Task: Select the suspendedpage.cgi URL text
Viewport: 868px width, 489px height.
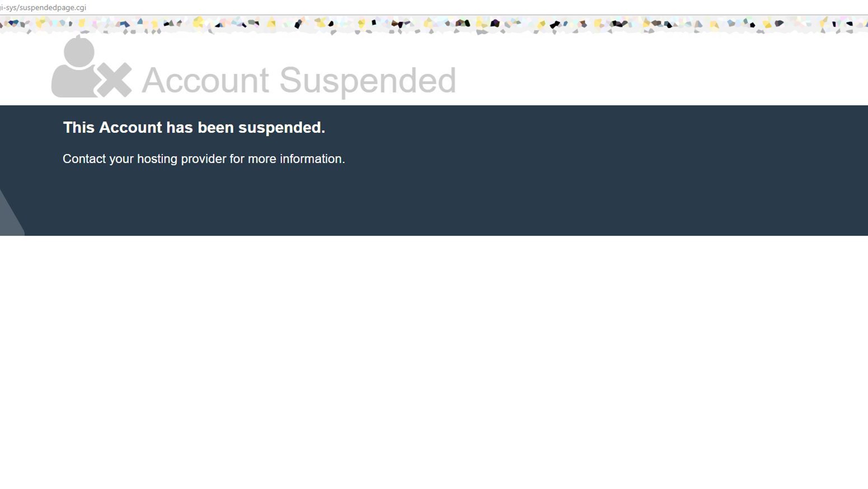Action: pyautogui.click(x=43, y=7)
